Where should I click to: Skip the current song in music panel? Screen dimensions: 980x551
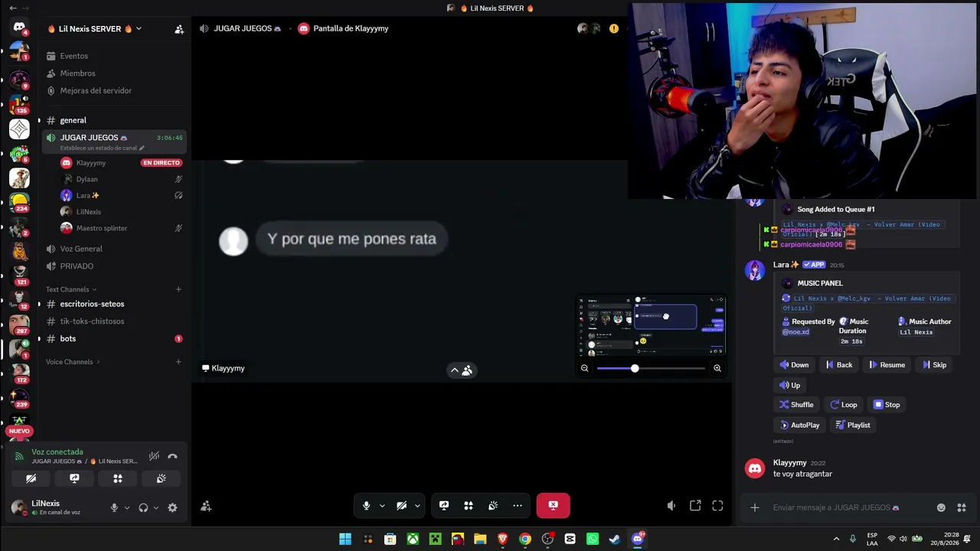[935, 365]
